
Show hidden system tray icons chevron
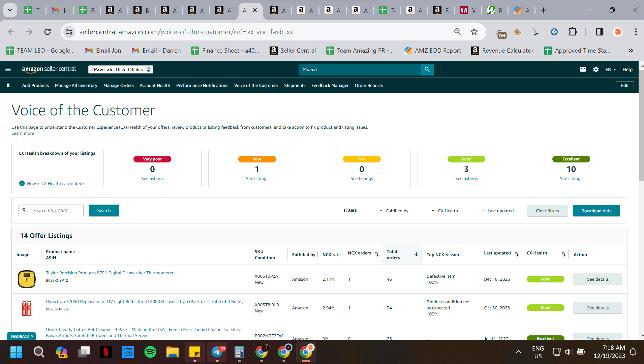(x=518, y=352)
